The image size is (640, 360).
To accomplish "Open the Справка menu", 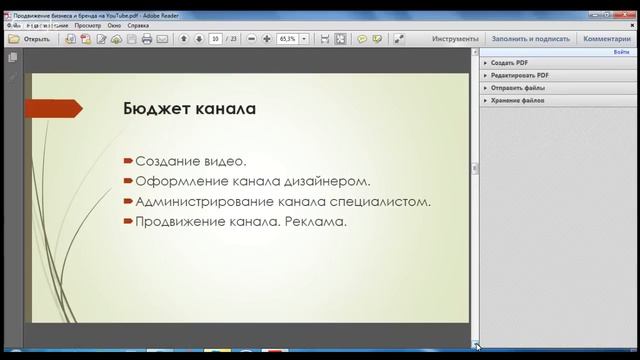I will coord(138,25).
